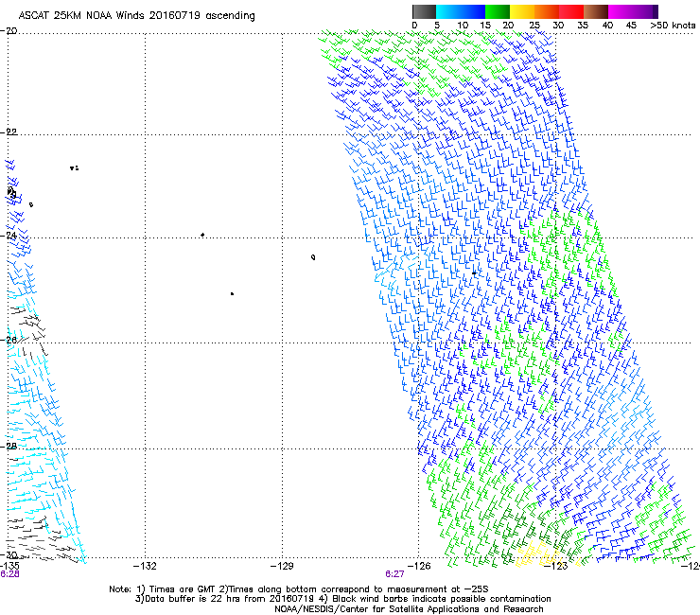Click the magenta-purple 40-50 knot legend segment

coord(633,11)
